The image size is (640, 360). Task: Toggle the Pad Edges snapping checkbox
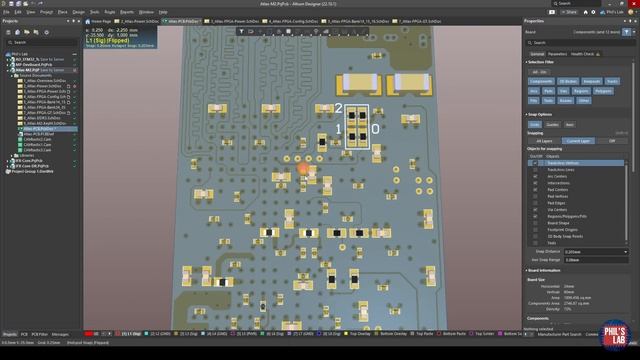535,203
